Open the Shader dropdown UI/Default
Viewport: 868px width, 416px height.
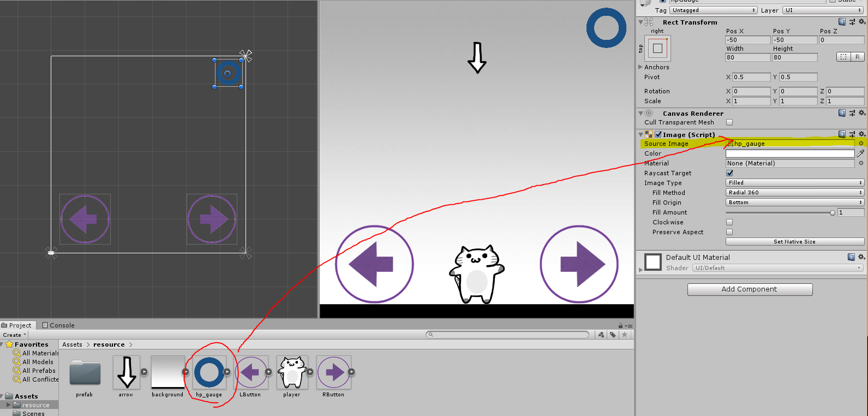778,268
